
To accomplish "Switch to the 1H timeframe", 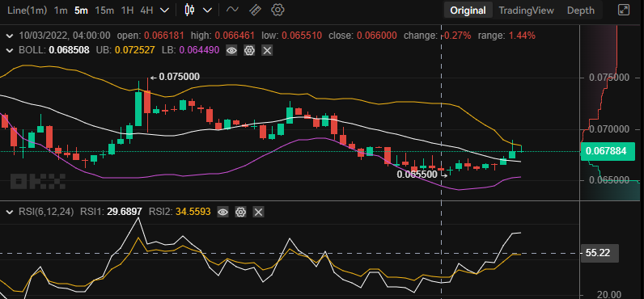I will click(127, 11).
